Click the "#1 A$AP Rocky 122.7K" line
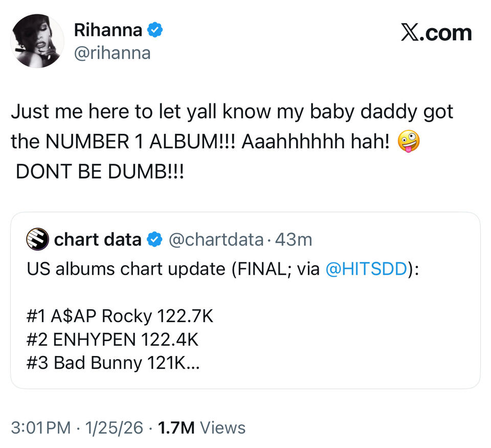This screenshot has height=448, width=491. [119, 317]
